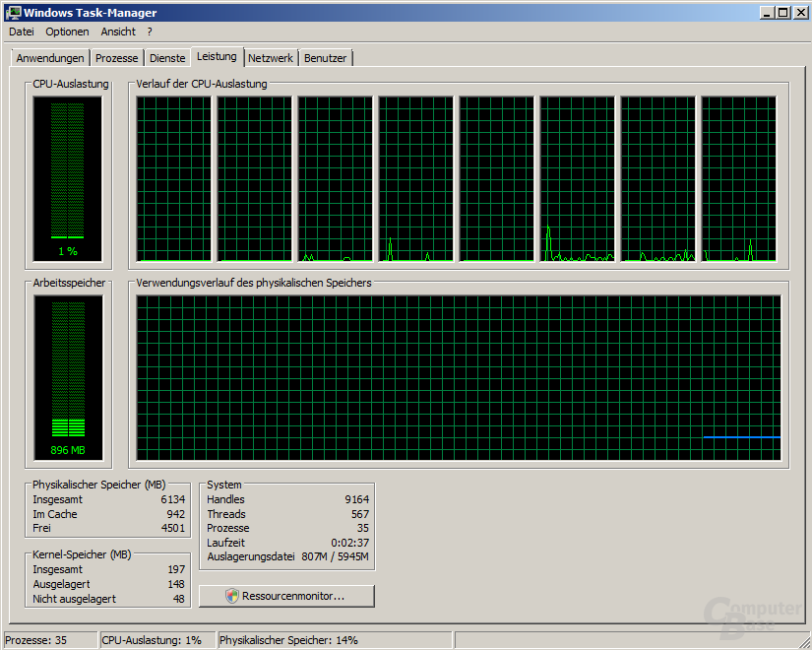Screen dimensions: 812x650
Task: Click the shield icon on Ressourcenmonitor button
Action: (x=232, y=596)
